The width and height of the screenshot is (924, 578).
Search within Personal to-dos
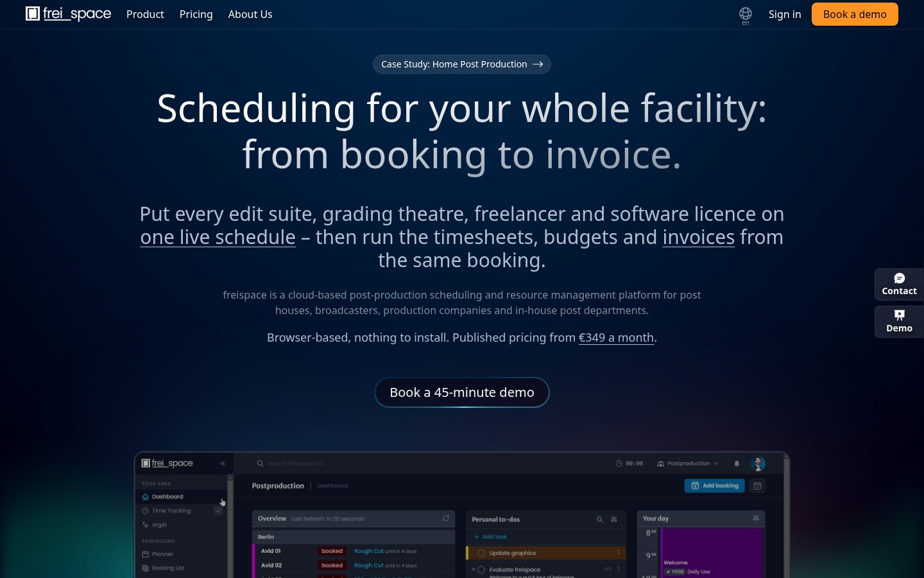click(600, 519)
